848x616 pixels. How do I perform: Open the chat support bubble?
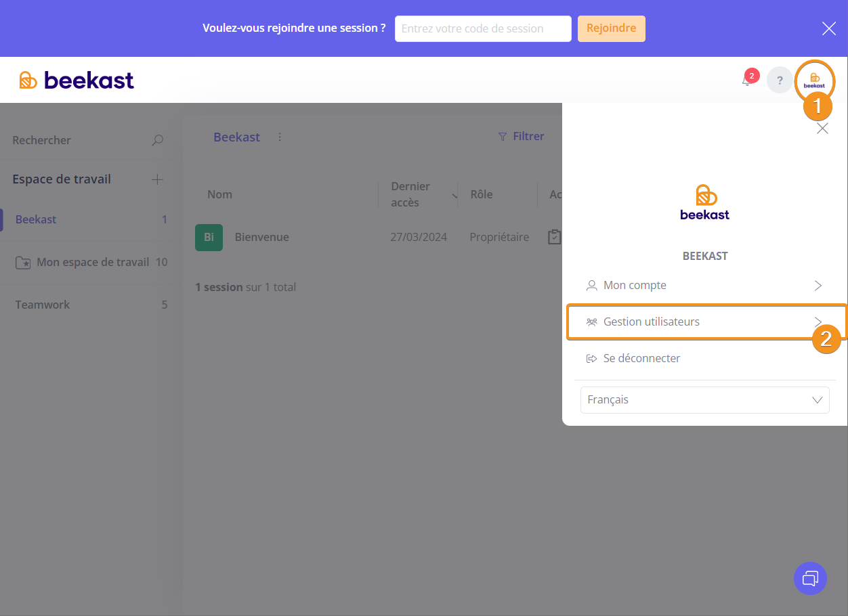coord(810,578)
